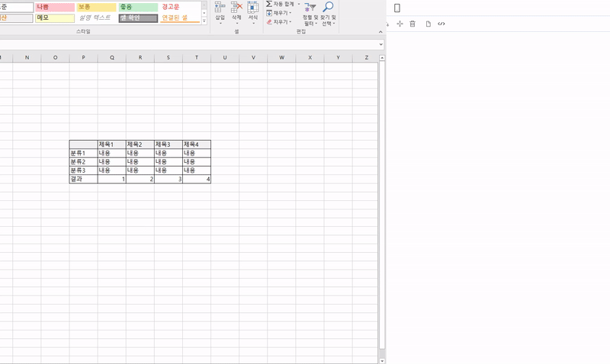Expand the 지우기 (Clear) dropdown

click(x=291, y=21)
